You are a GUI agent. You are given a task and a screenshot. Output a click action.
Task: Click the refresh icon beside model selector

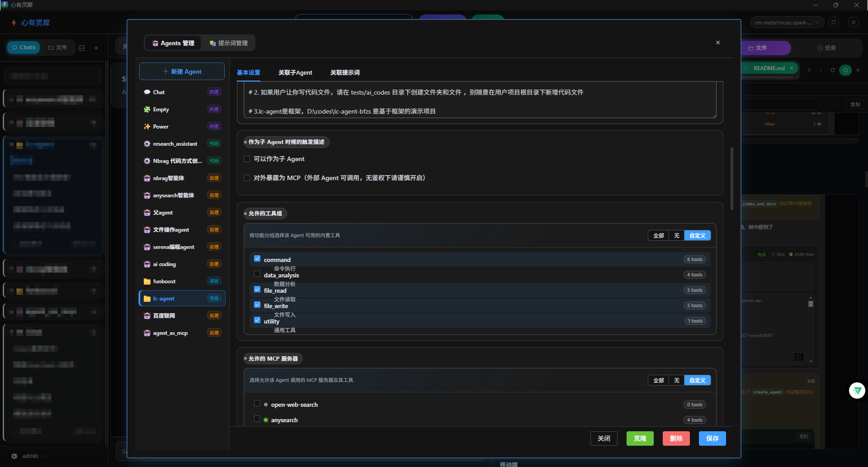[834, 22]
